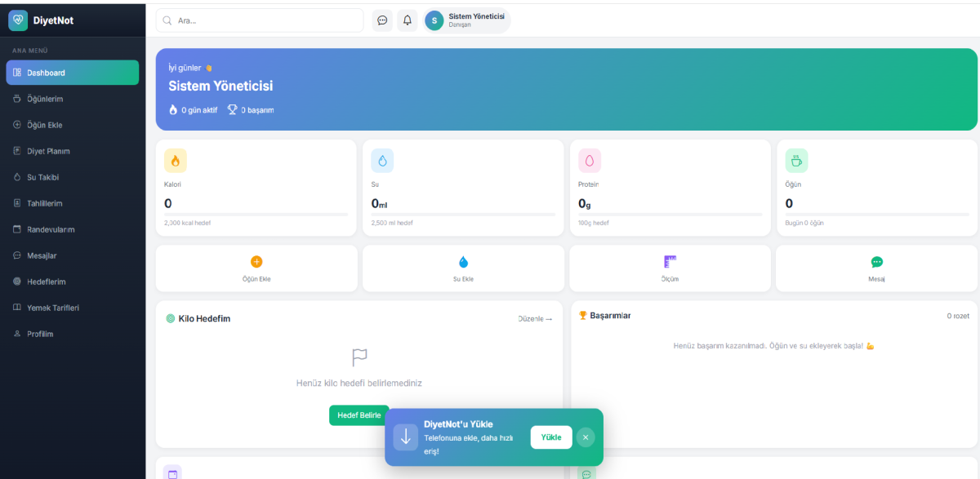Screen dimensions: 980x479
Task: Click the Kalori flame icon
Action: pyautogui.click(x=176, y=161)
